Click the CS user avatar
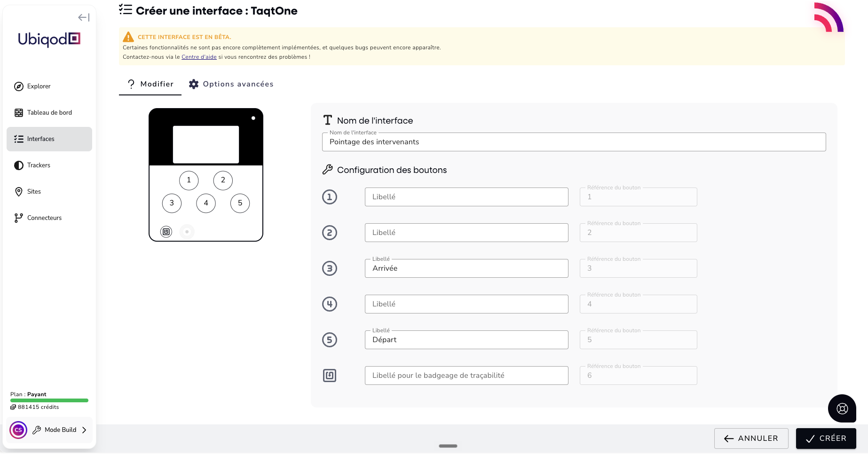Screen dimensions: 868x454 point(18,430)
